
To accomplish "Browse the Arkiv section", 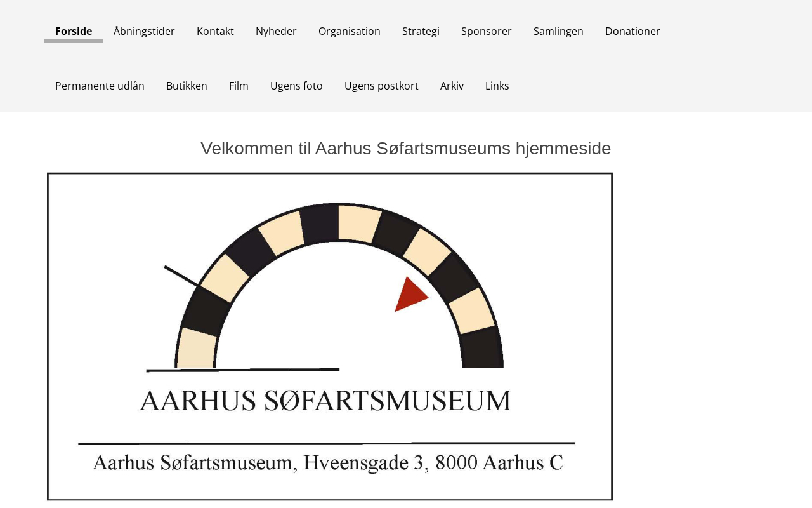I will 452,86.
